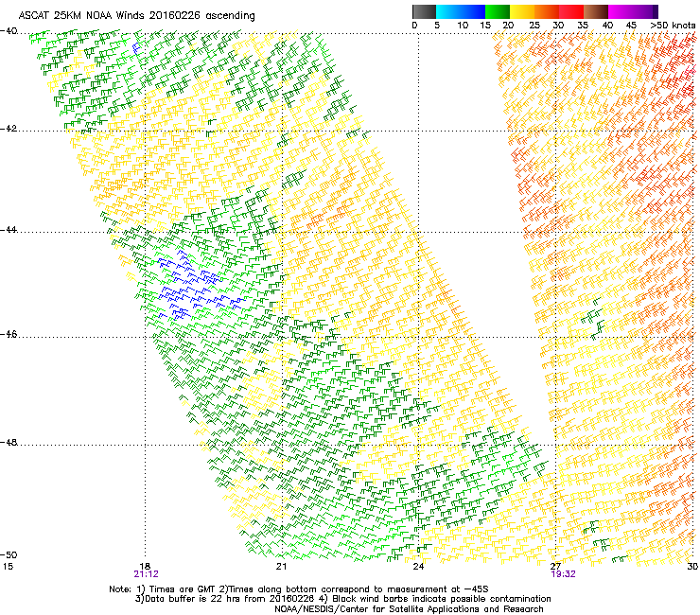
Task: Click the -48 latitude axis label
Action: 9,442
